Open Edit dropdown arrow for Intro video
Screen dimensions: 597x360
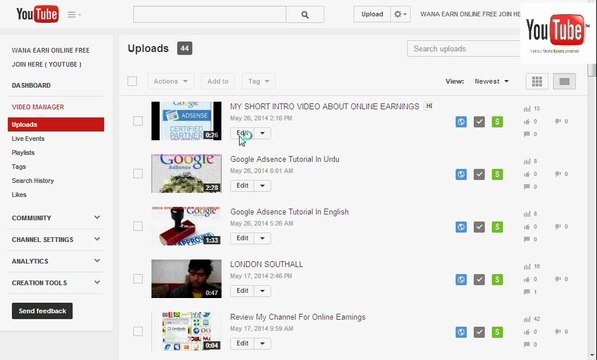(262, 133)
